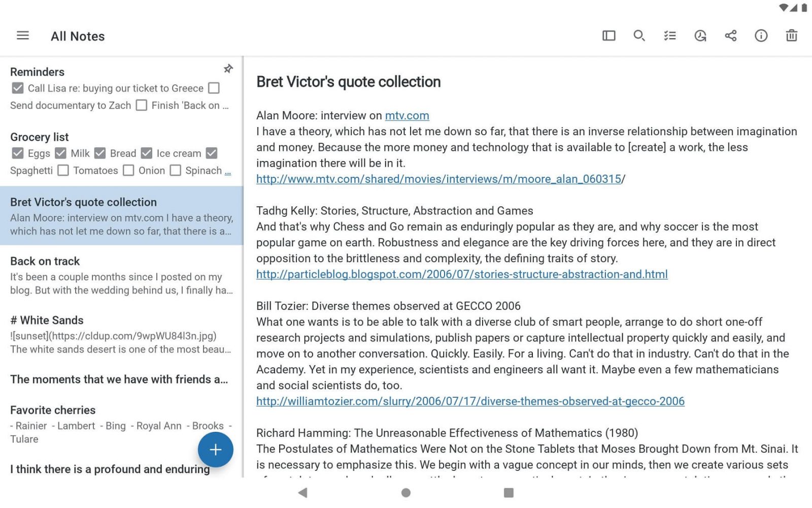Open the Grocery list note
Viewport: 812px width, 508px height.
[121, 153]
